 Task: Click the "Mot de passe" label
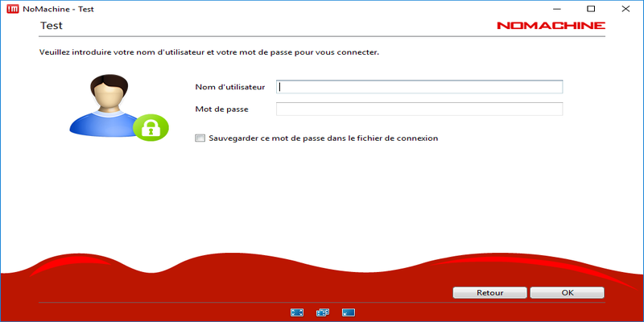(222, 109)
